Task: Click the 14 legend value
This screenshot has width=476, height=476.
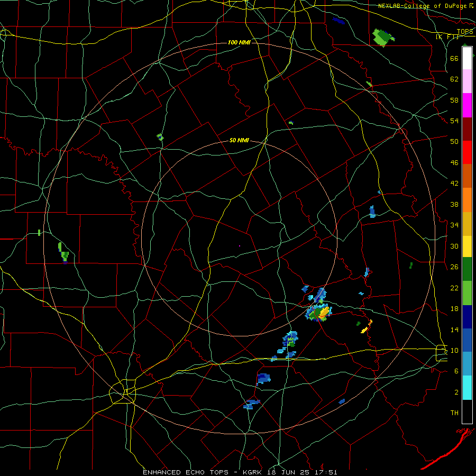Action: click(454, 329)
